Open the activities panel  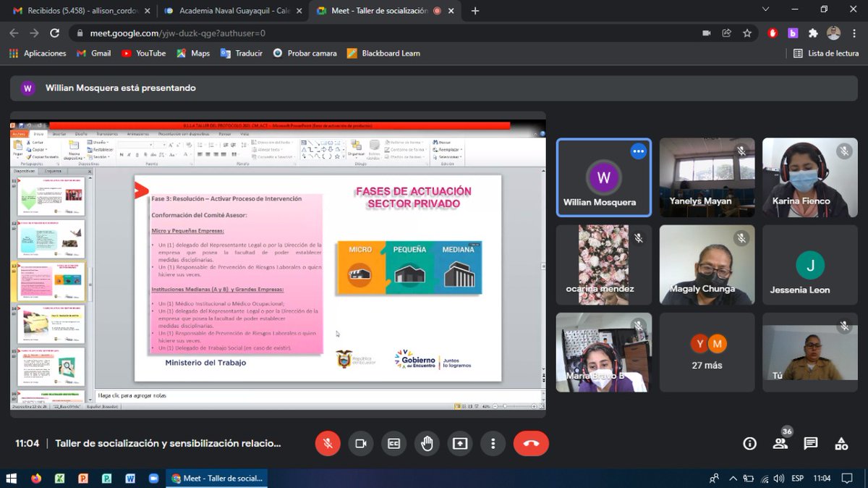pyautogui.click(x=841, y=444)
